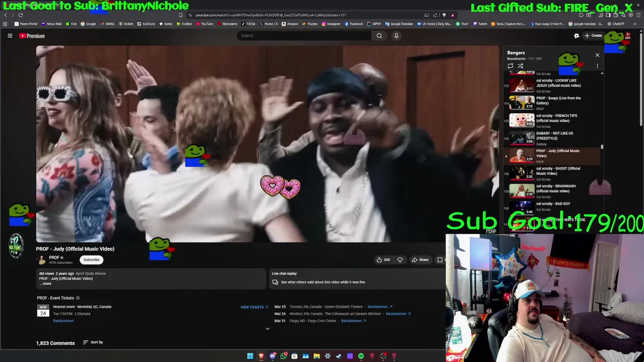Image resolution: width=644 pixels, height=362 pixels.
Task: Open Settings gear in taskbar
Action: 328,356
